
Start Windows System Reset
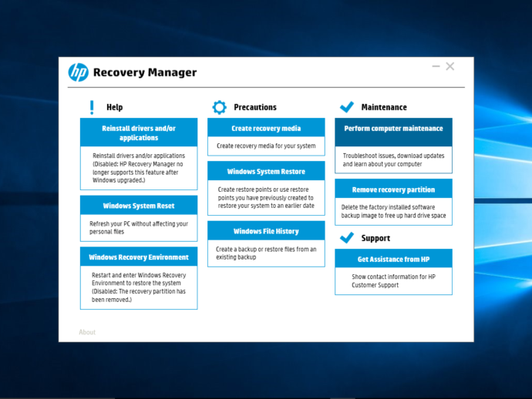coord(139,206)
